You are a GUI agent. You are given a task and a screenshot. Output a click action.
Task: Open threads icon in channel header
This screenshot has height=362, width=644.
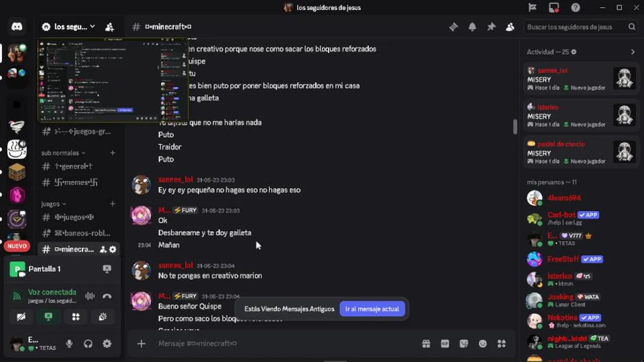453,27
